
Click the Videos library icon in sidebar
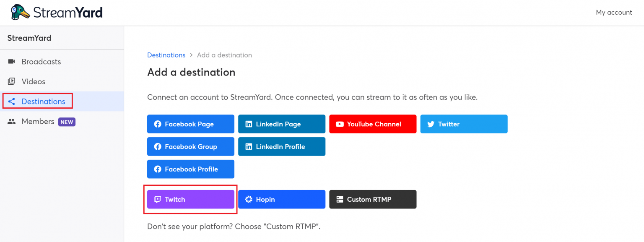tap(11, 81)
